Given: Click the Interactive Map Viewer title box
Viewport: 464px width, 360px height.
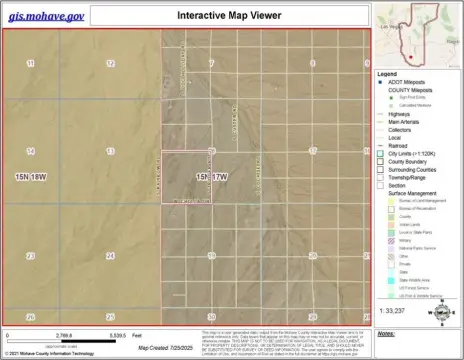Looking at the screenshot, I should [x=229, y=15].
